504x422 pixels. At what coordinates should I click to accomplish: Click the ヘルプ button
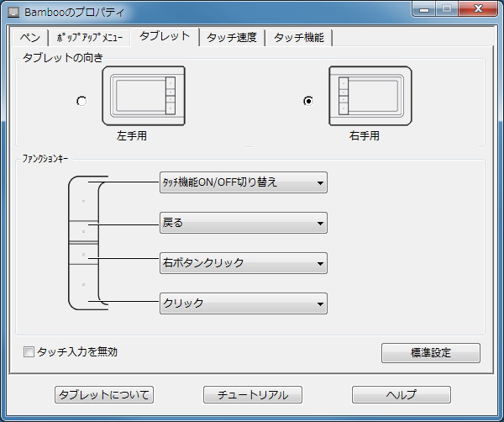[x=402, y=394]
